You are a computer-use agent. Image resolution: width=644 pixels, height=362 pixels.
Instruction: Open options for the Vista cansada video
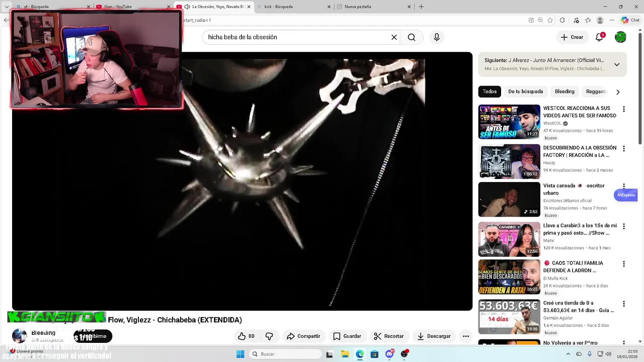point(624,187)
